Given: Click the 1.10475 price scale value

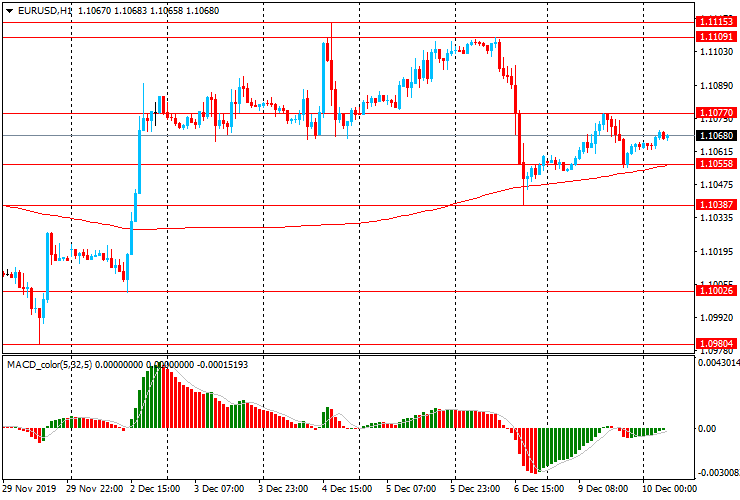Looking at the screenshot, I should (x=716, y=185).
